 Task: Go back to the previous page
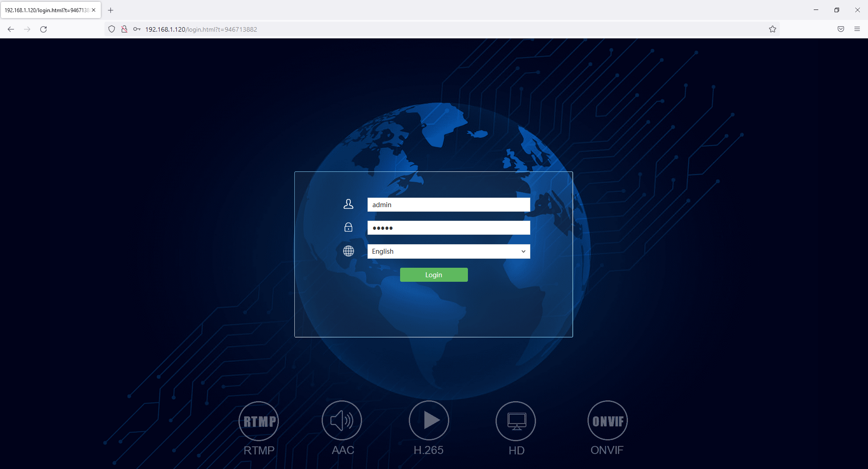[11, 29]
